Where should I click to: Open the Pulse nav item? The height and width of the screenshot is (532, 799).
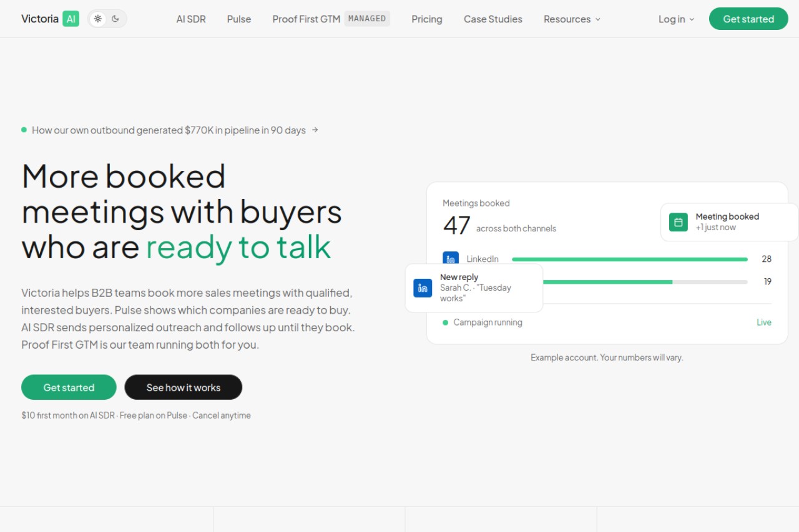[239, 19]
